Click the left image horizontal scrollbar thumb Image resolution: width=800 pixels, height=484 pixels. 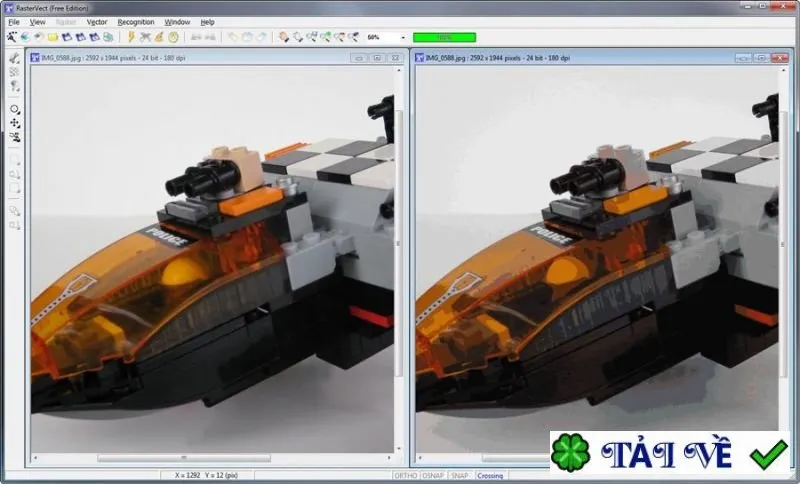[184, 458]
